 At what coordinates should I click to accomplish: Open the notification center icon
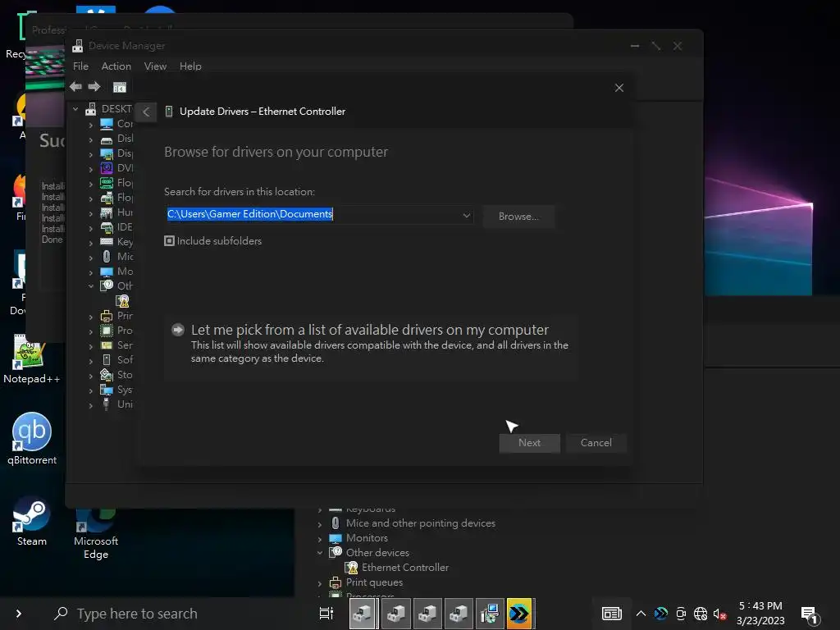tap(810, 615)
